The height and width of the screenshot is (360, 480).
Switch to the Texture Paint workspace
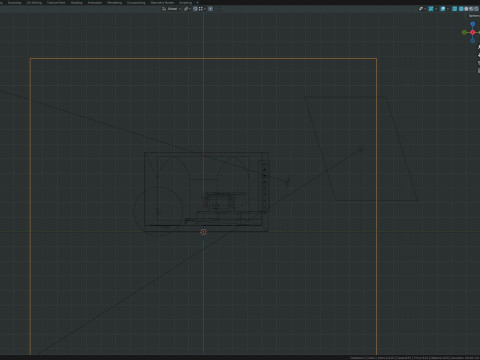tap(56, 3)
